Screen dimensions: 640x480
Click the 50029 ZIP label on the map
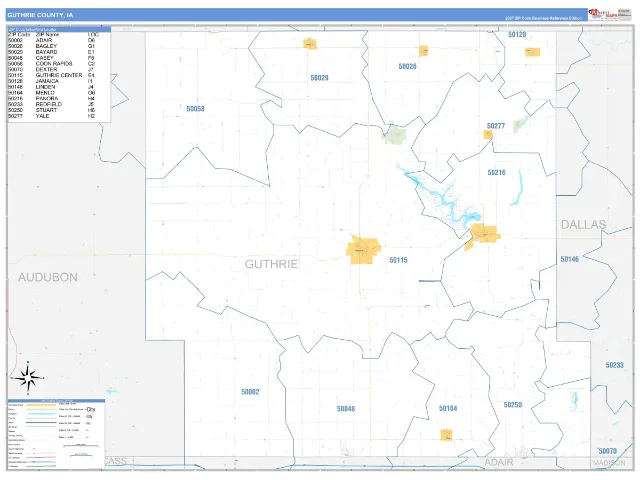319,78
